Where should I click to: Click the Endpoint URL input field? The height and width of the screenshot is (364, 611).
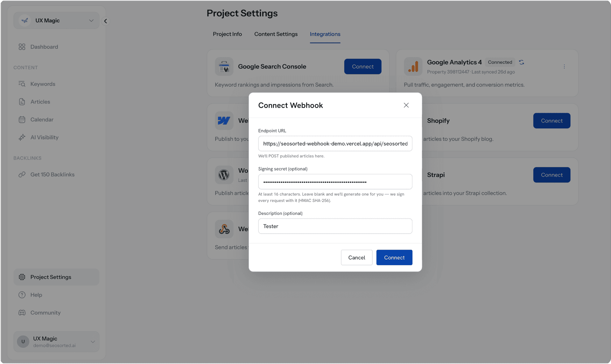(x=335, y=143)
